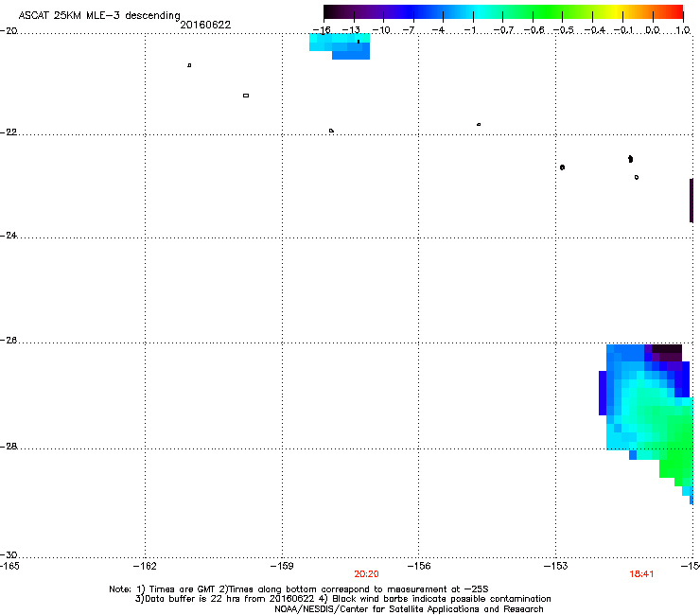This screenshot has width=700, height=615.
Task: Select the -159 longitude axis label
Action: (282, 567)
